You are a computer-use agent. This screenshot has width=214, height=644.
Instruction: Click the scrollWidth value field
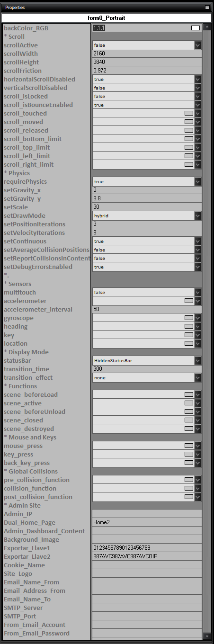click(x=147, y=54)
